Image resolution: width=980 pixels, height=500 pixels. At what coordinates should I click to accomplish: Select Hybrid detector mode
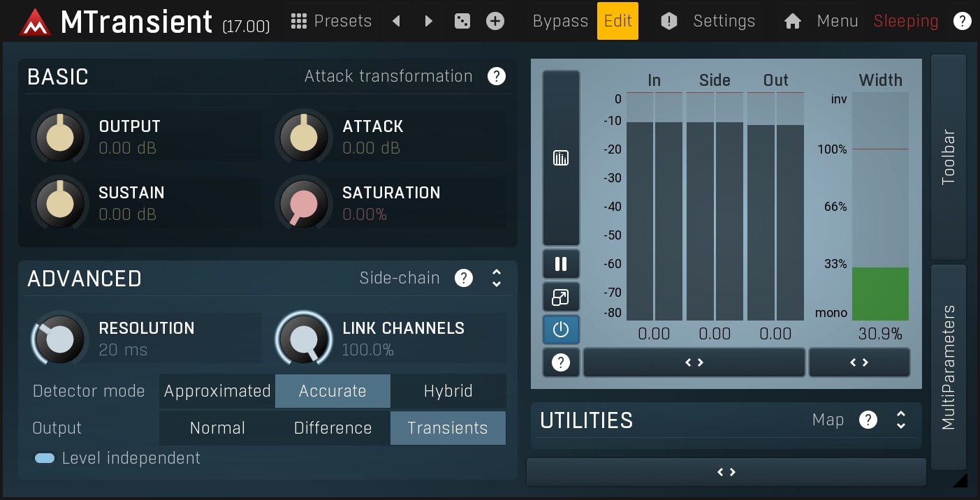[448, 391]
